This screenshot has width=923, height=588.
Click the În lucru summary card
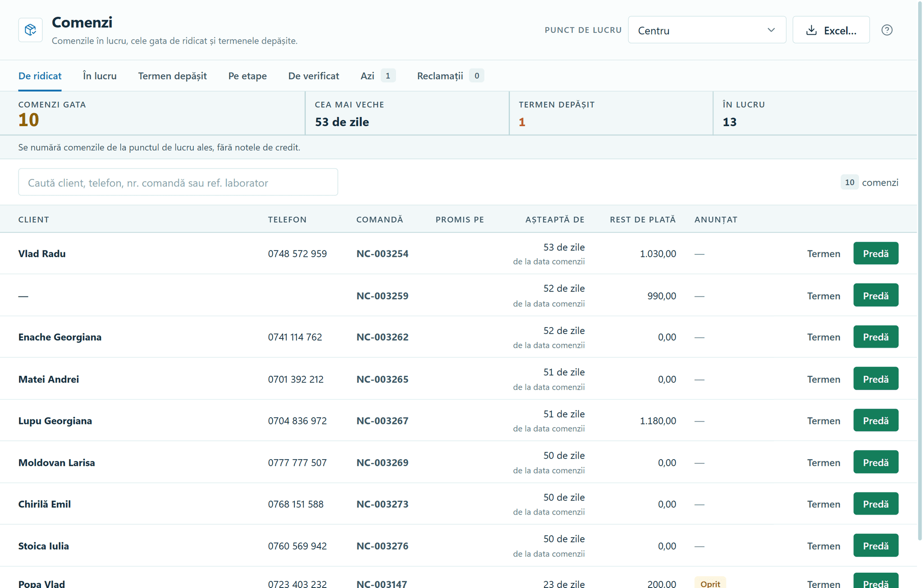[x=815, y=113]
